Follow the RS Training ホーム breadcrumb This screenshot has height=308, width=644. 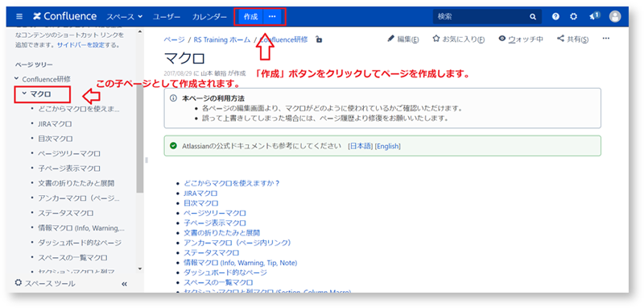click(x=222, y=40)
